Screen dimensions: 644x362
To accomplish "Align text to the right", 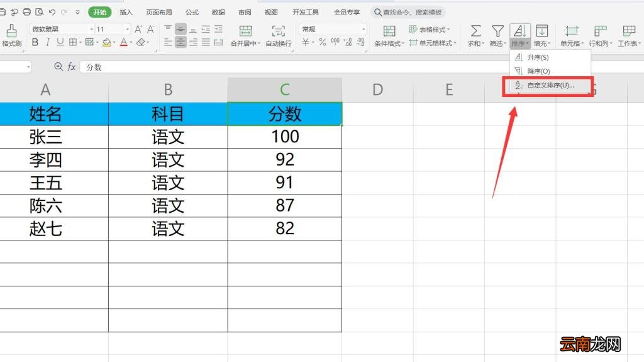I will [x=193, y=42].
